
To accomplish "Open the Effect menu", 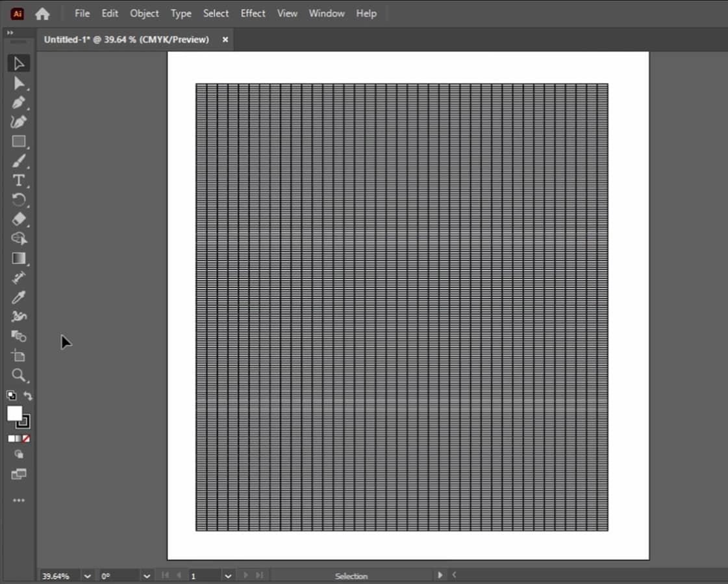I will [253, 14].
